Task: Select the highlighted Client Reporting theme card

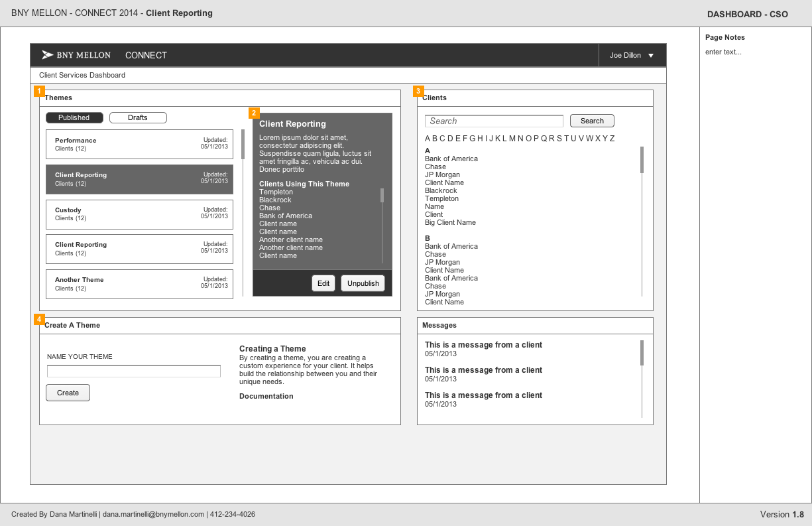Action: [139, 179]
